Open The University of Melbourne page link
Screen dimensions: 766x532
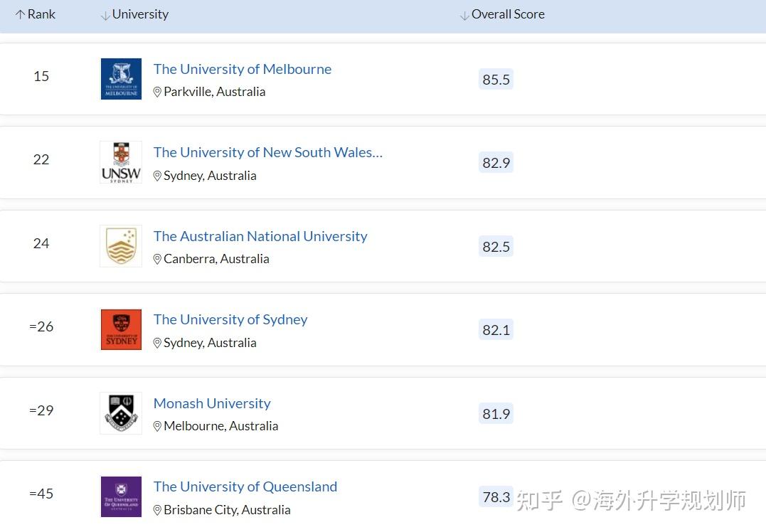click(x=243, y=69)
